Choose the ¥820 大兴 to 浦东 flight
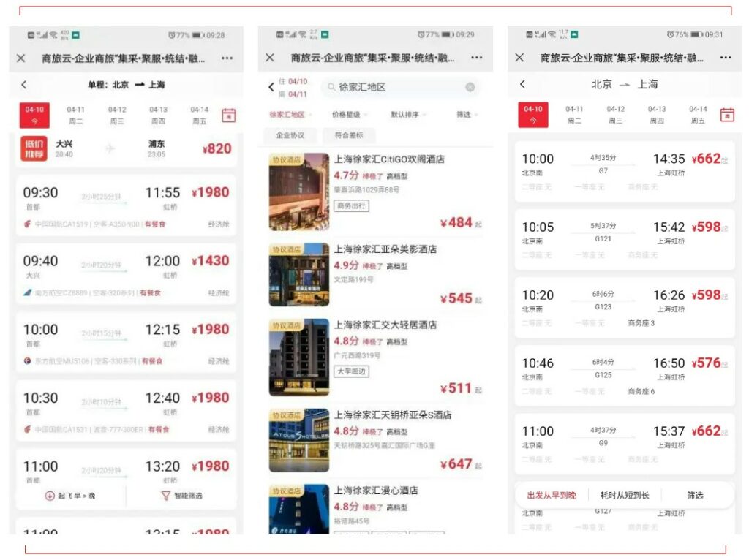The image size is (749, 560). [126, 149]
